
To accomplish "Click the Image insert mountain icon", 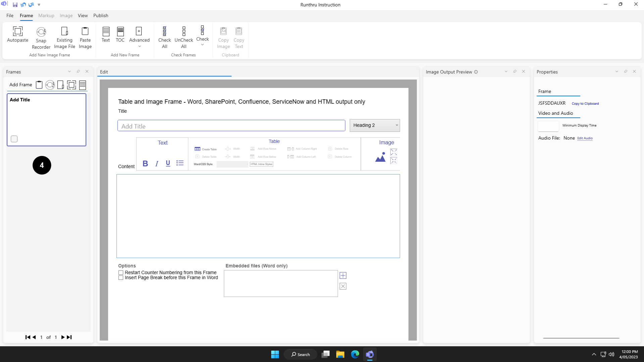I will click(x=380, y=157).
